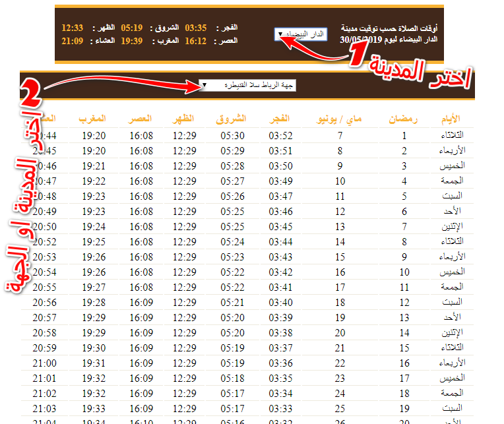The width and height of the screenshot is (504, 424).
Task: Click the Fajr time 03:44 cell
Action: click(x=280, y=241)
